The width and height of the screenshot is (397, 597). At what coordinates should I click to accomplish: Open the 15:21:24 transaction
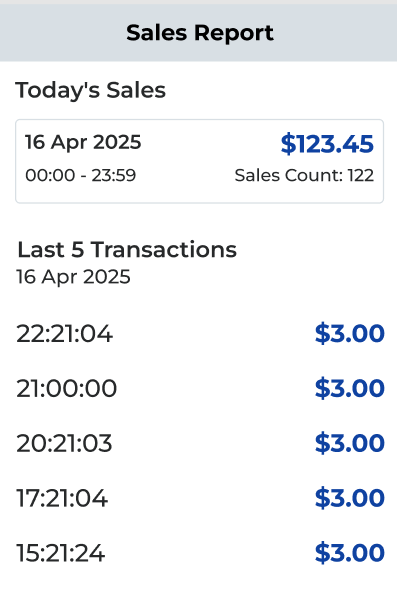tap(199, 553)
